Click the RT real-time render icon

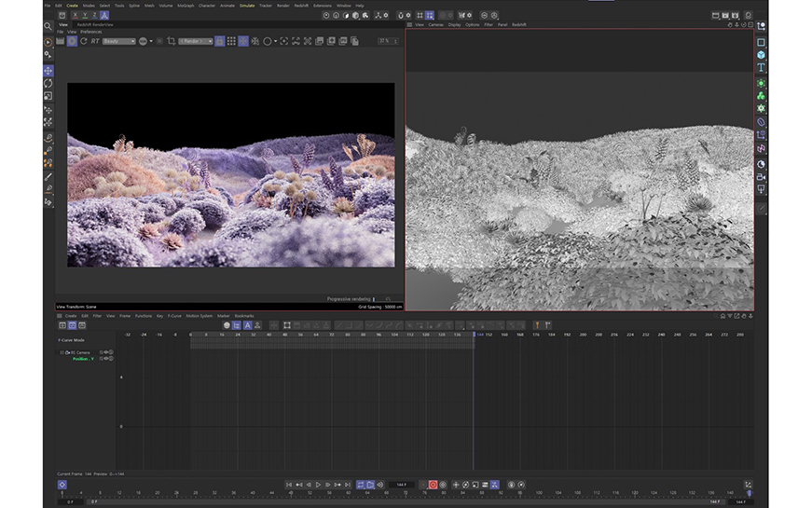pyautogui.click(x=95, y=41)
